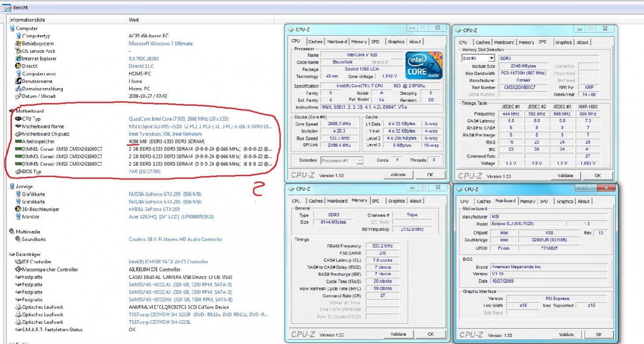This screenshot has height=344, width=644.
Task: Click the Anzeige category icon
Action: coord(12,187)
